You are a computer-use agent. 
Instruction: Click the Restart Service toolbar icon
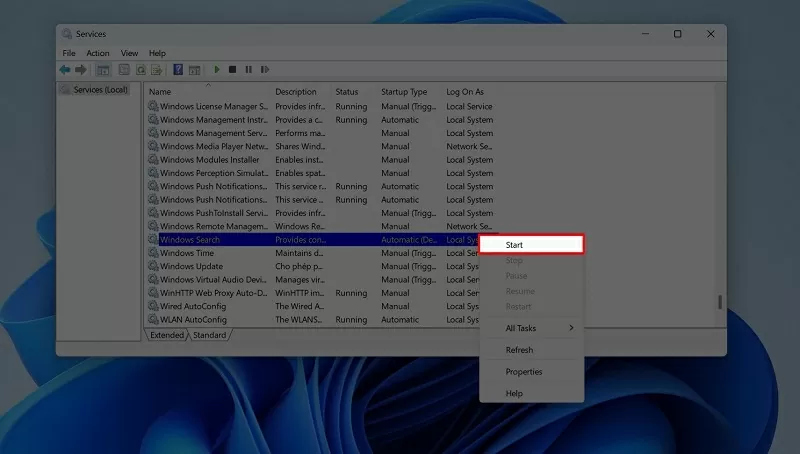[264, 70]
